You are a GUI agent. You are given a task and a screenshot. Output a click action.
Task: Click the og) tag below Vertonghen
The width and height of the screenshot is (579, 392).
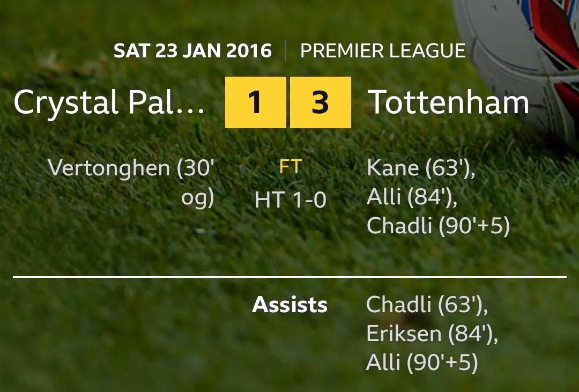click(x=198, y=198)
